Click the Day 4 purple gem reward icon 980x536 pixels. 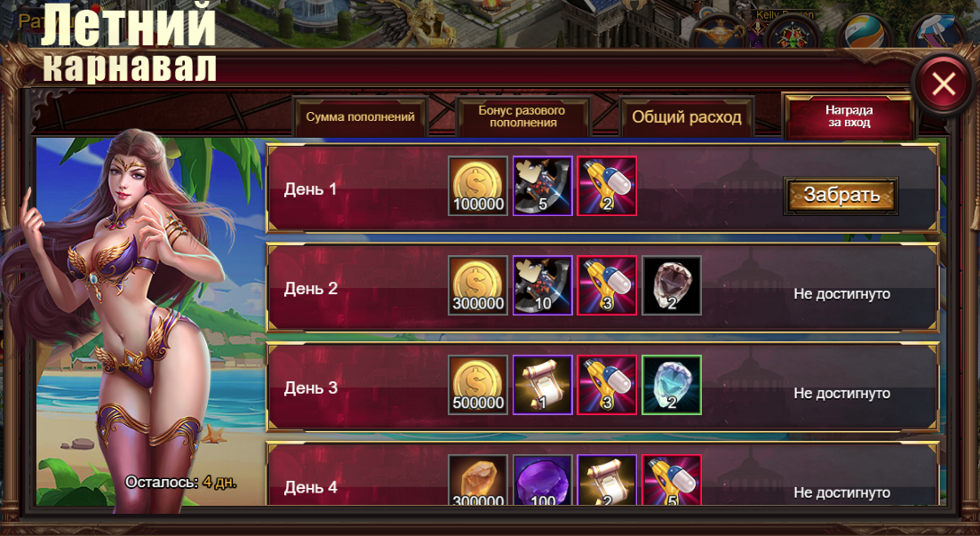click(x=543, y=480)
